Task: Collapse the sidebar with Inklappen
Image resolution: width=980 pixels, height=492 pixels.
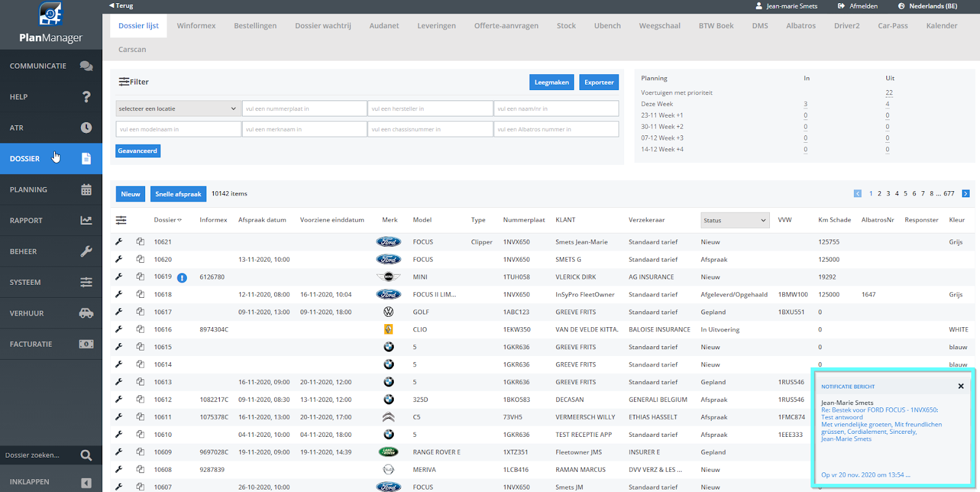Action: (86, 483)
